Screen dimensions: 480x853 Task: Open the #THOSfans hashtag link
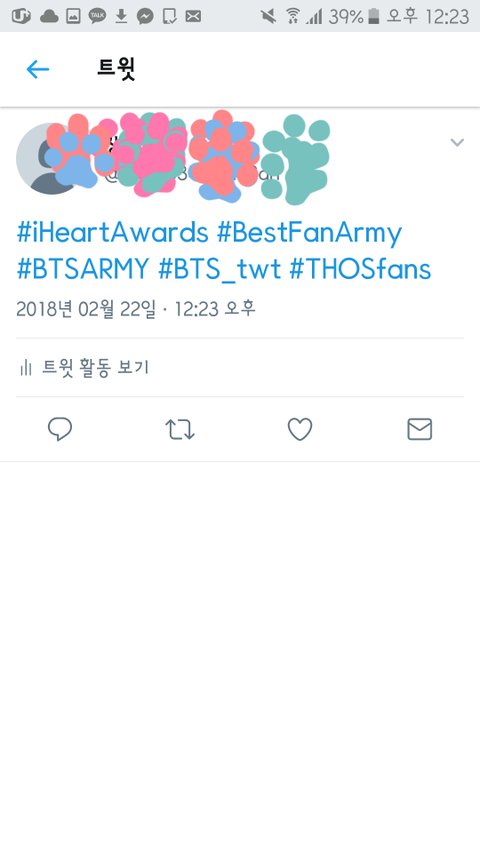(360, 269)
